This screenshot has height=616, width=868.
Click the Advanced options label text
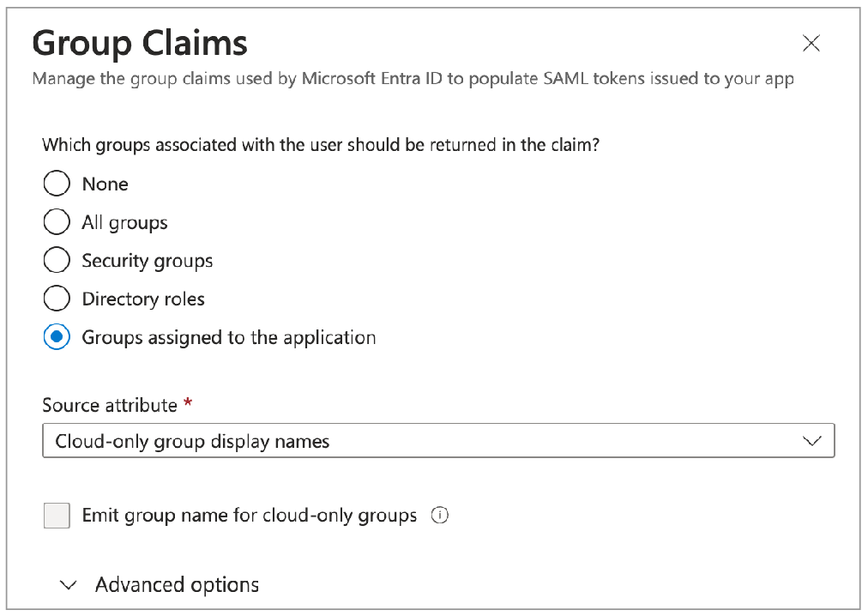177,585
